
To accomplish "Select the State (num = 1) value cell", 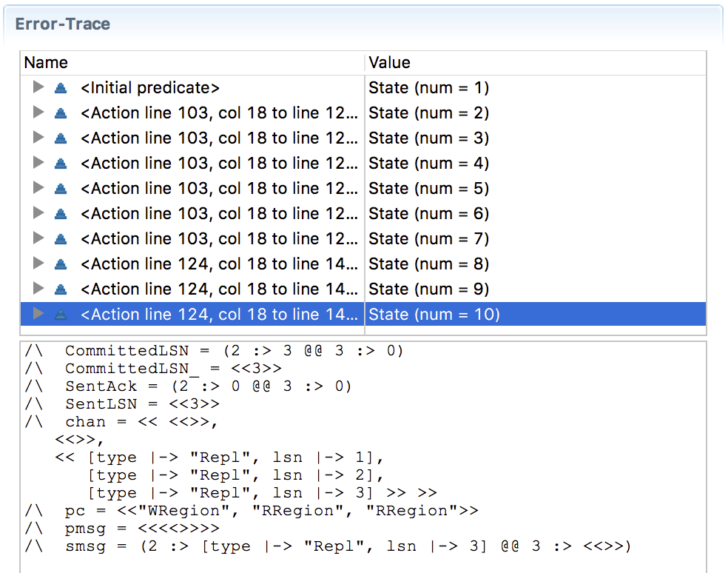I will [429, 88].
